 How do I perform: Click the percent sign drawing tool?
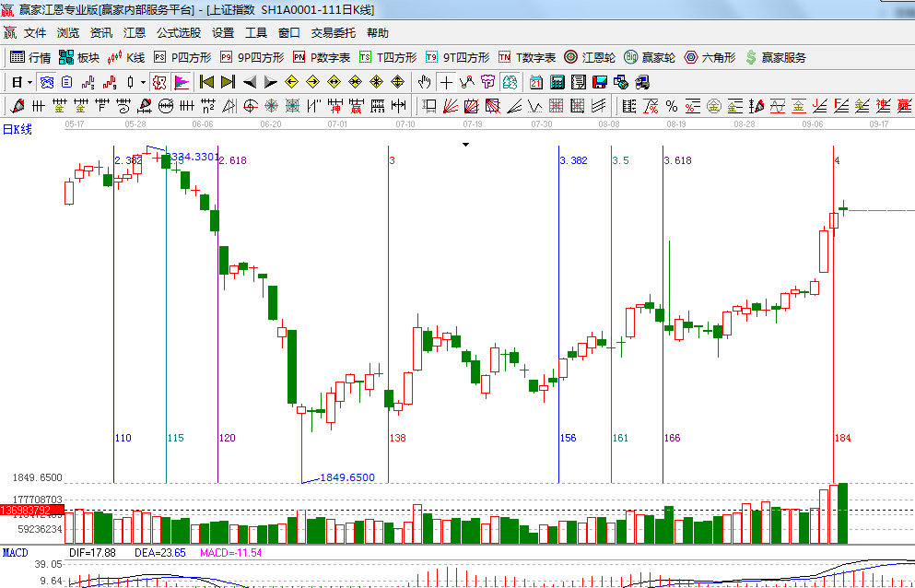point(672,106)
